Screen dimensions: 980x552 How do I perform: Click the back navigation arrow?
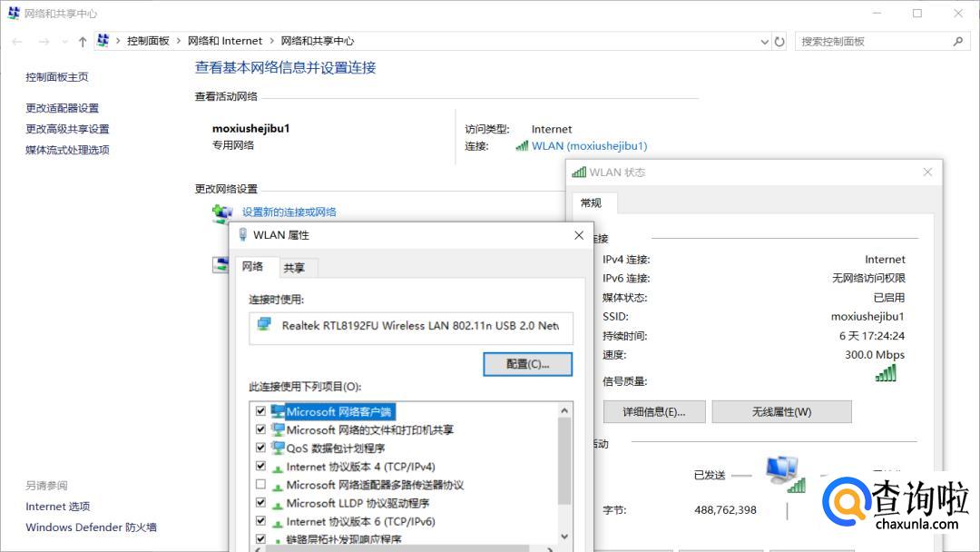pos(17,41)
